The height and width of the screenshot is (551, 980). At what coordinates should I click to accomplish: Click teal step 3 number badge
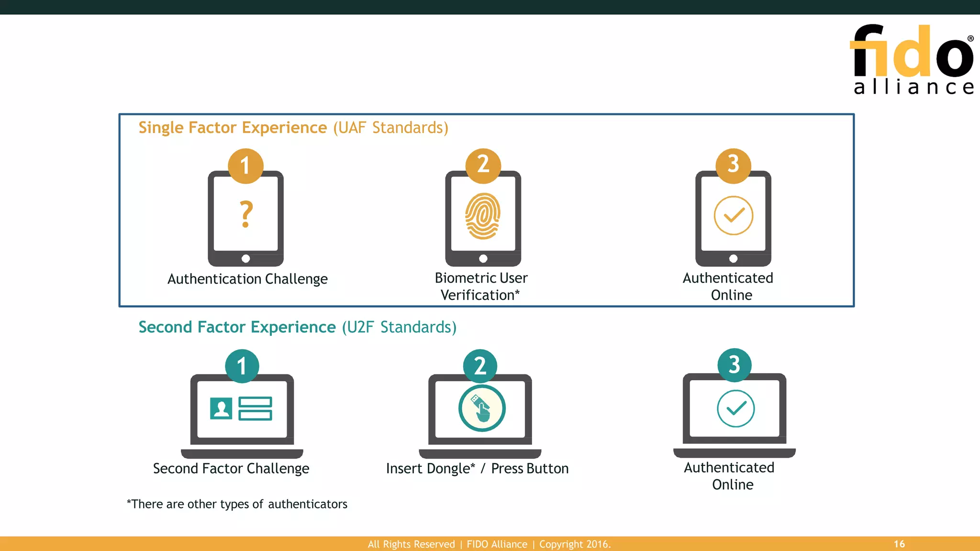(x=734, y=365)
